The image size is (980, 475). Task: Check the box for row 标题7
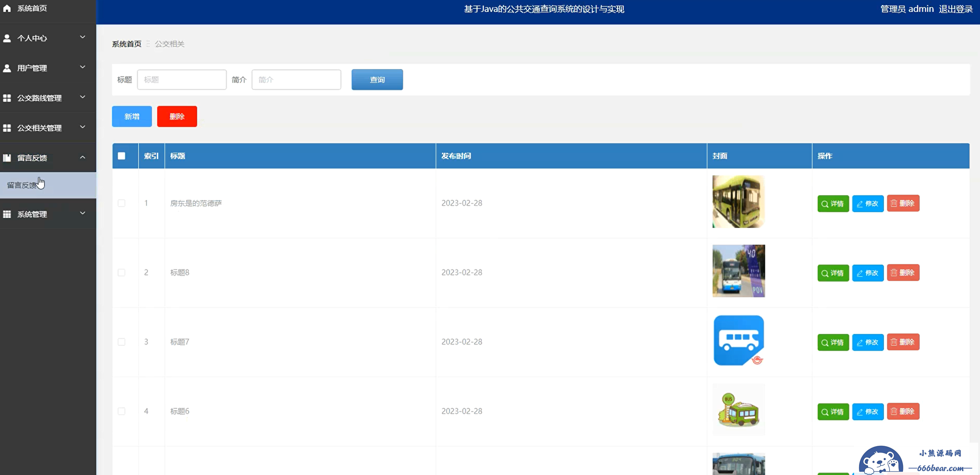(121, 342)
